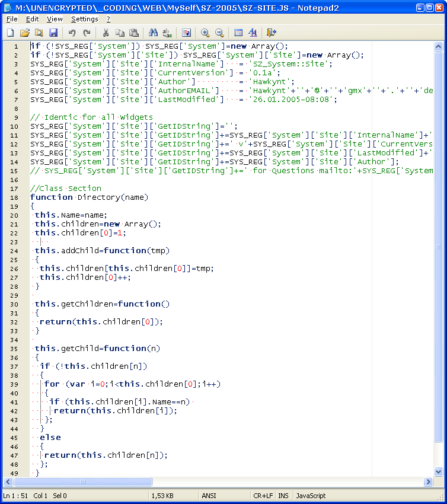Click the '1,53 KB' file size field
Image resolution: width=447 pixels, height=504 pixels.
tap(162, 496)
